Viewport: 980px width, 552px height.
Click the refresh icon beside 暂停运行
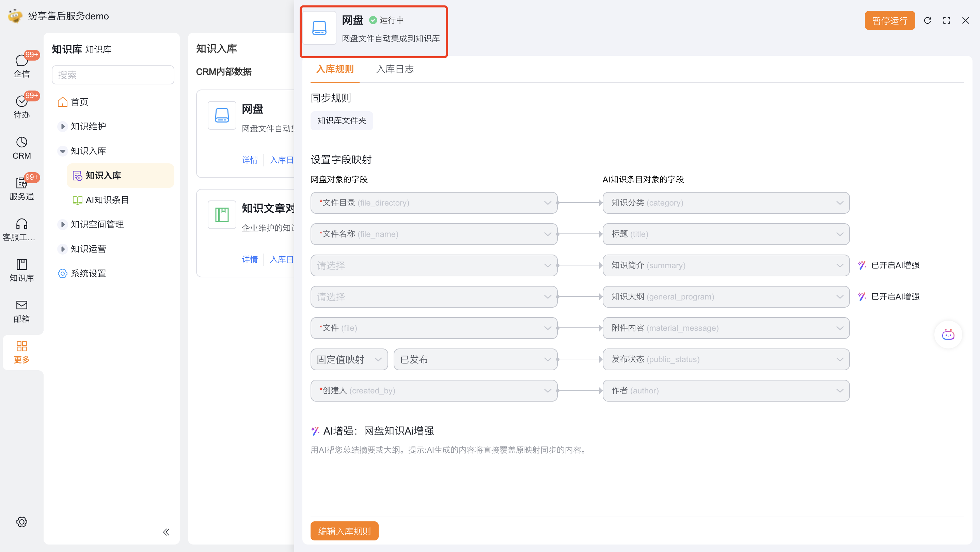click(927, 20)
